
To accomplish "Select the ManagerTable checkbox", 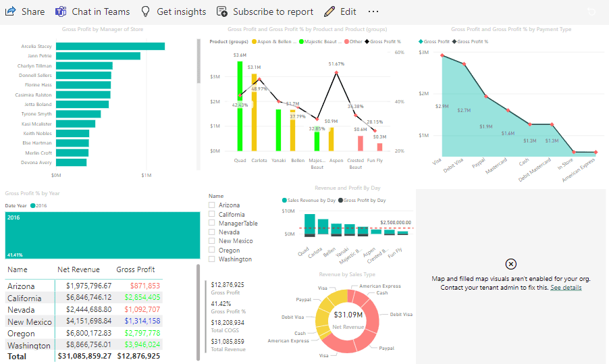I will (212, 224).
